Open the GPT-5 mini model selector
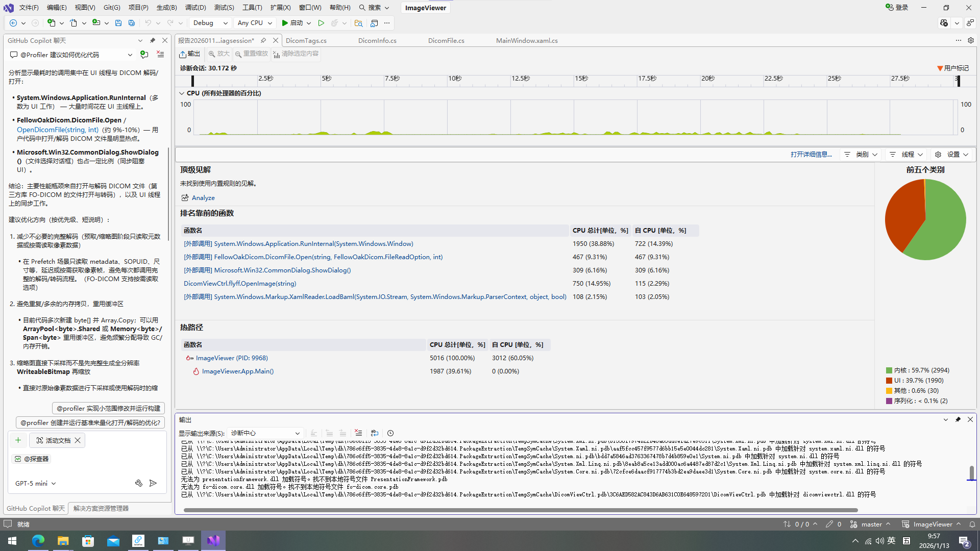 click(x=36, y=483)
